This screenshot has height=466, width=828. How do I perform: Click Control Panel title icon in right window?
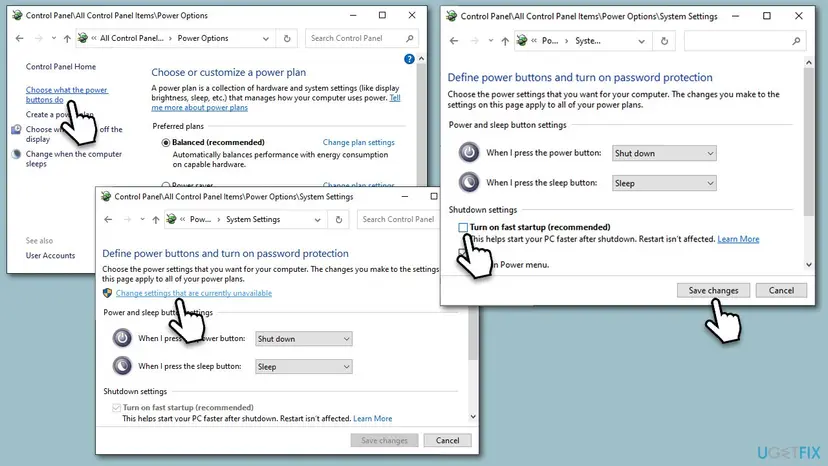[451, 16]
